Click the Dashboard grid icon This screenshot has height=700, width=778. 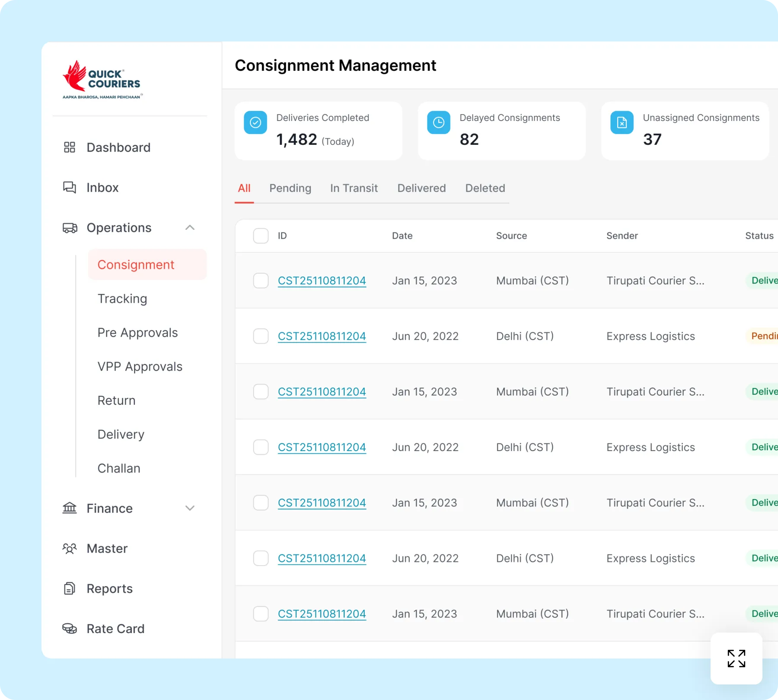[70, 147]
